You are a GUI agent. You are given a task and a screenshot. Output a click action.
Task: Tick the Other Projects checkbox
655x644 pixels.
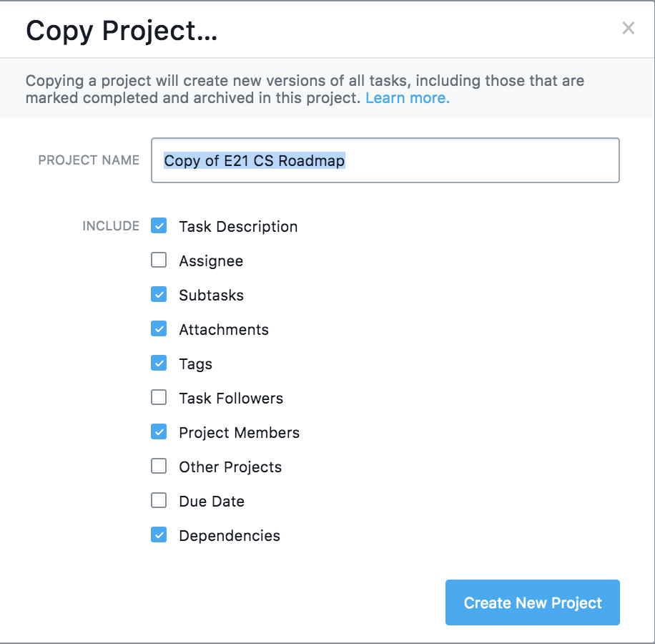point(159,467)
